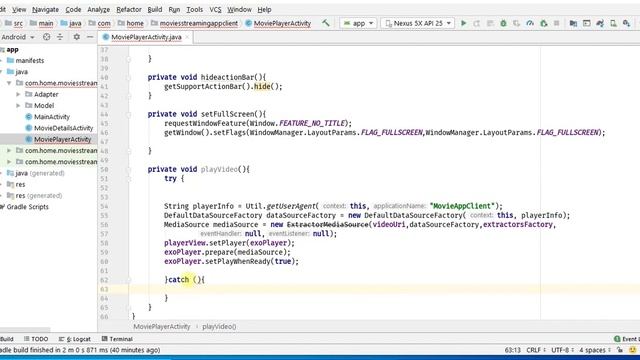Expand the third com.home.moviesstream package
Image resolution: width=640 pixels, height=360 pixels.
coord(9,162)
